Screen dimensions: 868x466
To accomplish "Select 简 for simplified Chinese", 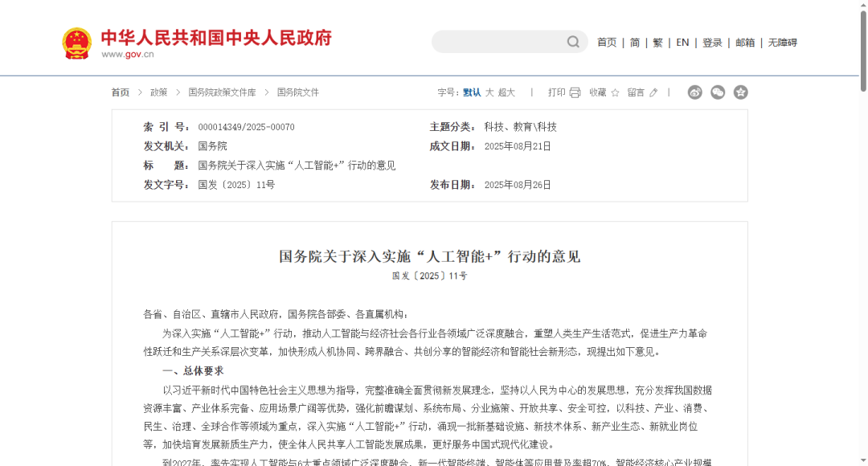I will pyautogui.click(x=634, y=42).
